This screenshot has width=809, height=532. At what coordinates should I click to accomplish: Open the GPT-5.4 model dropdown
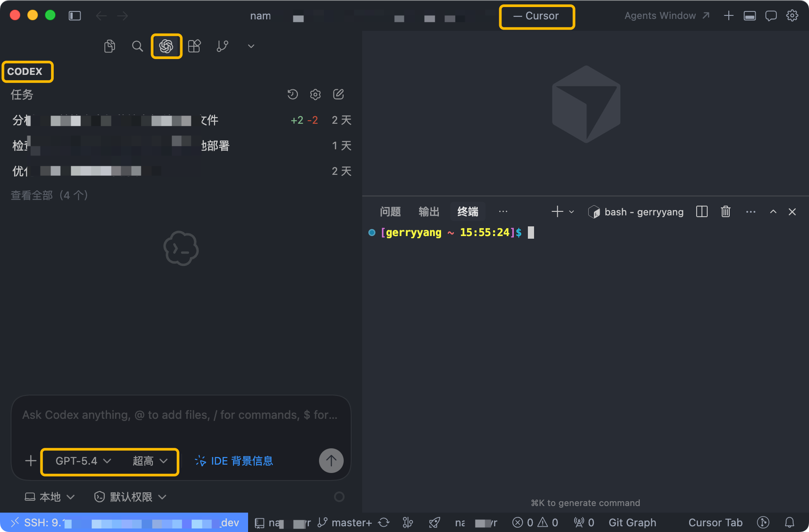click(83, 461)
